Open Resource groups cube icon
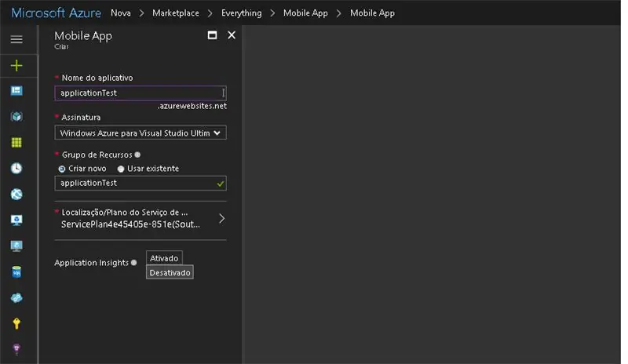This screenshot has width=628, height=364. (16, 117)
